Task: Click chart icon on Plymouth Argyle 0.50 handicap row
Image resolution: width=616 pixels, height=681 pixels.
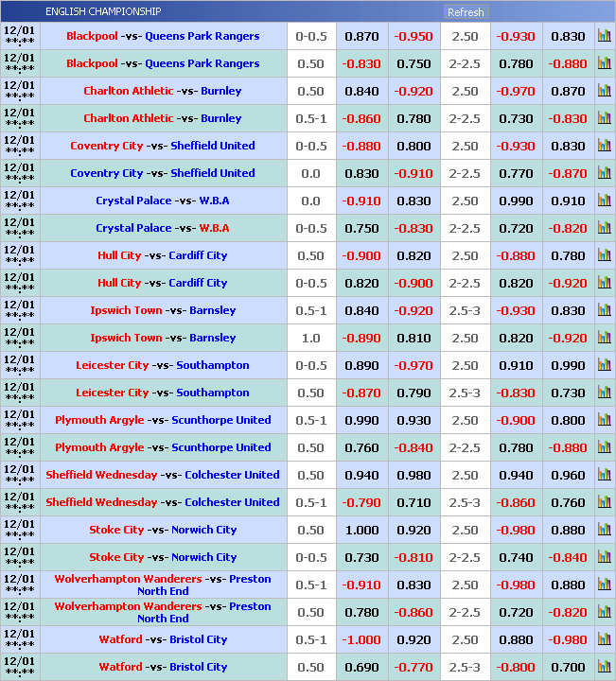Action: tap(604, 447)
